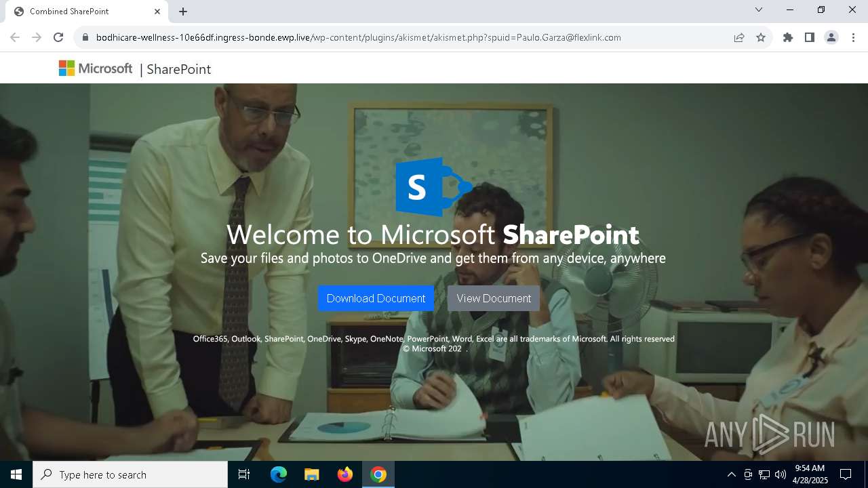
Task: Open network status tray icon
Action: tap(764, 474)
